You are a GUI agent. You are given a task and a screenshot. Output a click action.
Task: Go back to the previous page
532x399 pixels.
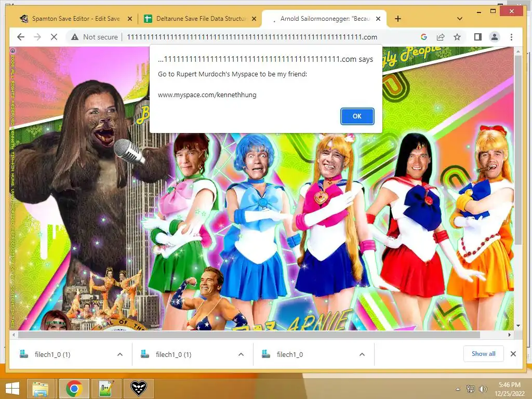coord(21,37)
